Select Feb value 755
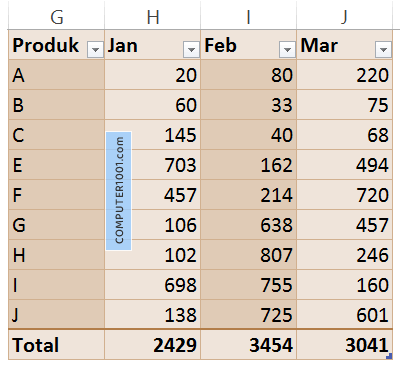 249,285
